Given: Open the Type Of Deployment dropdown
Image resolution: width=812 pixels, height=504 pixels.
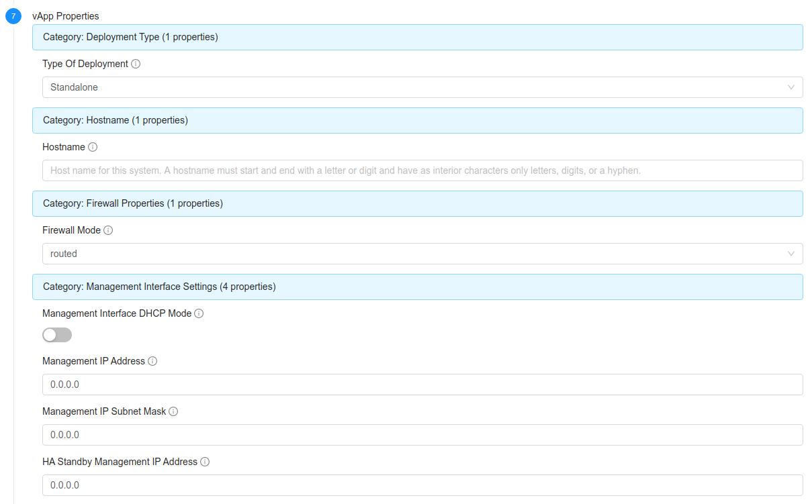Looking at the screenshot, I should pyautogui.click(x=791, y=87).
